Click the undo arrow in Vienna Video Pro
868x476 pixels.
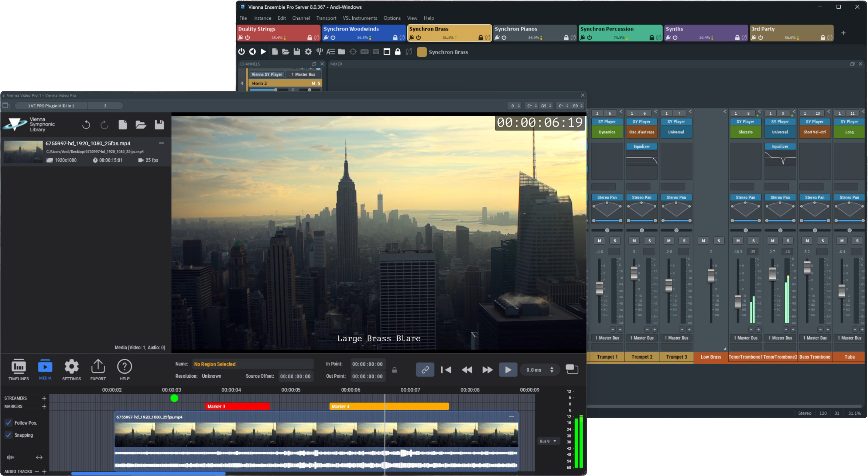pyautogui.click(x=86, y=125)
